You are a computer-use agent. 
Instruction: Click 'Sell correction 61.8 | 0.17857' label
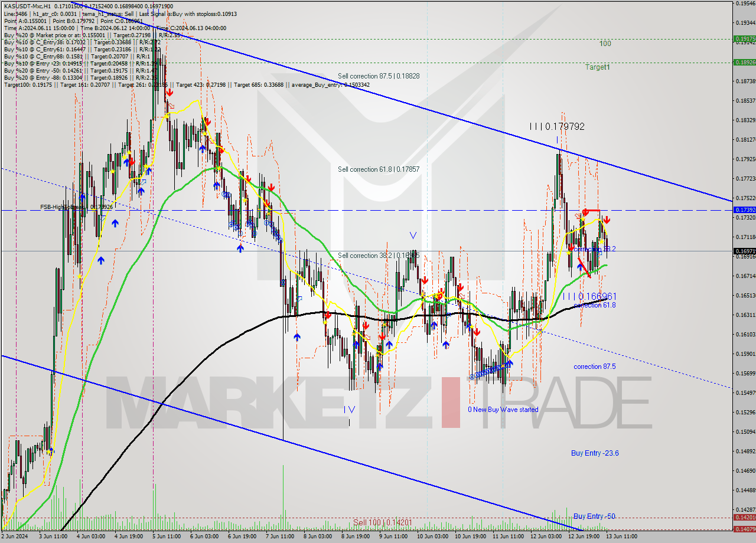point(379,169)
